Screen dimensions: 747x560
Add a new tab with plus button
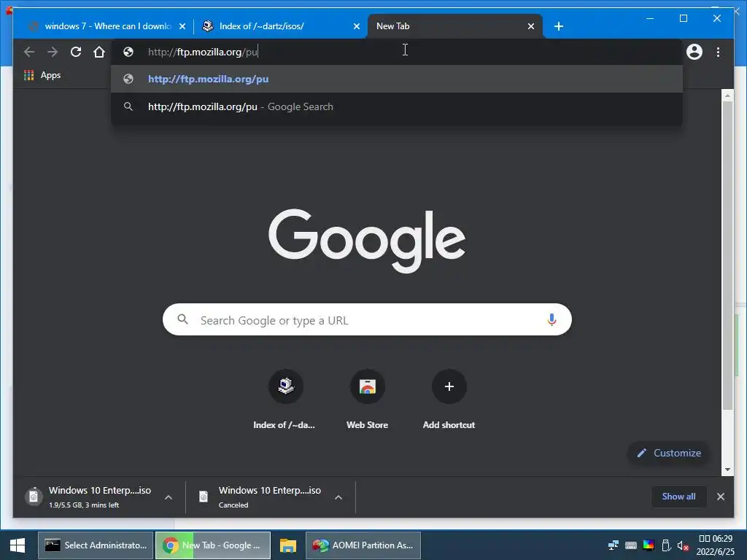coord(559,26)
